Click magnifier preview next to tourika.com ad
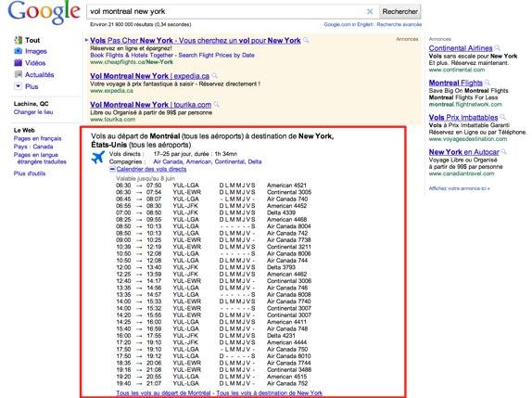 217,105
